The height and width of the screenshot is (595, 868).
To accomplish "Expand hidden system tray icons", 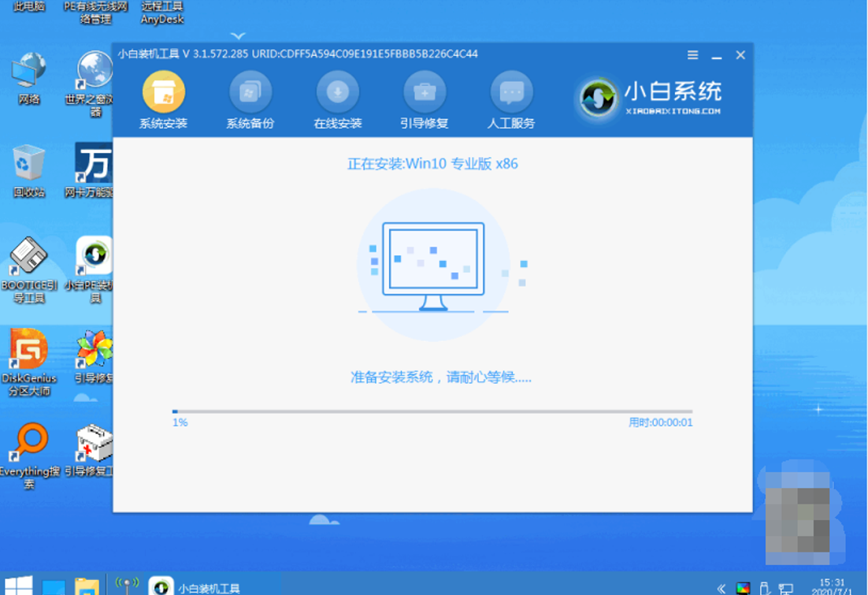I will point(721,588).
